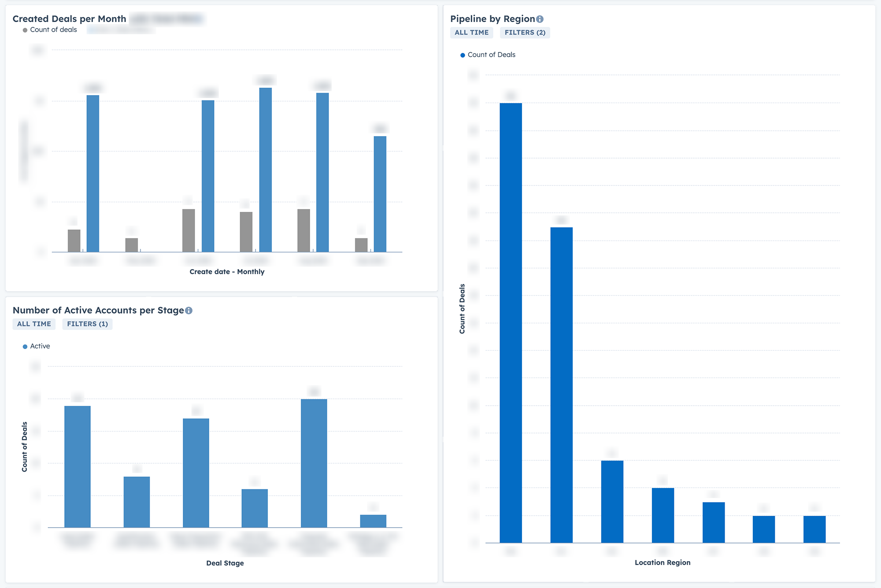
Task: Click the Count of Deals legend dot in Pipeline by Region
Action: [x=462, y=55]
